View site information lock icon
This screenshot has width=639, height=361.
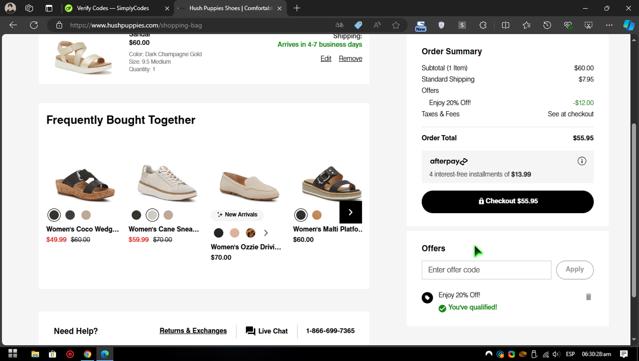59,25
